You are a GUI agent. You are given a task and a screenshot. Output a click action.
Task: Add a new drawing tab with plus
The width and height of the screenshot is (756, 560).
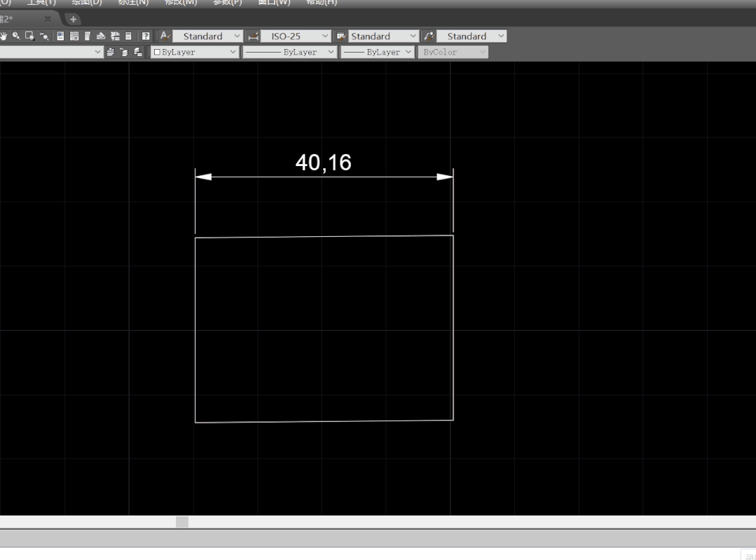[x=74, y=20]
